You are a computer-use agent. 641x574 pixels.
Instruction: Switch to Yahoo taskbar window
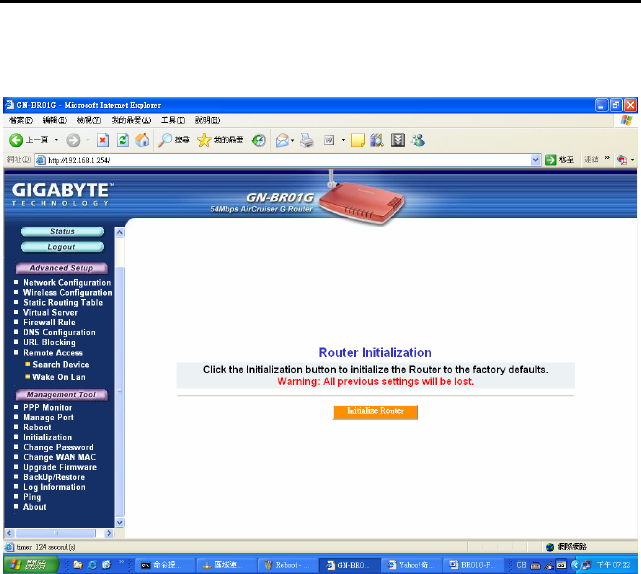411,565
